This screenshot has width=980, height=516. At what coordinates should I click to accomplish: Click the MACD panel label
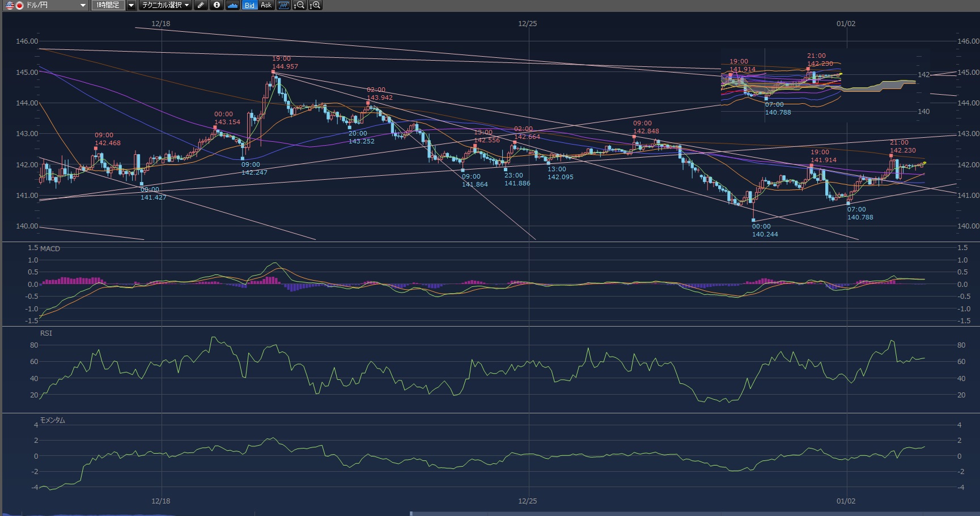50,249
